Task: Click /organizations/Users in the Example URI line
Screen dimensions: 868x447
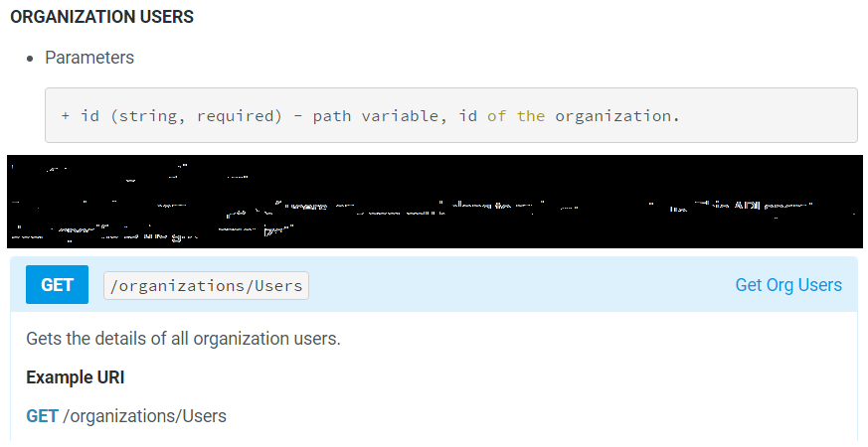Action: coord(144,416)
